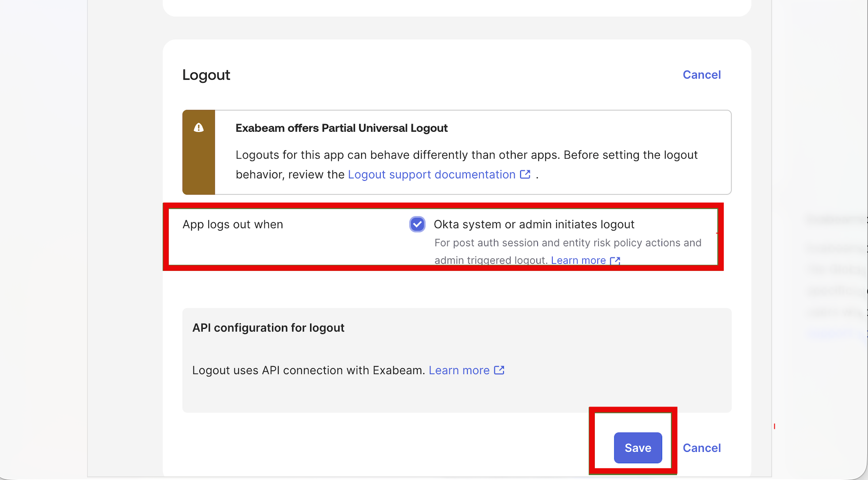
Task: Click Cancel next to the Save button
Action: click(702, 448)
